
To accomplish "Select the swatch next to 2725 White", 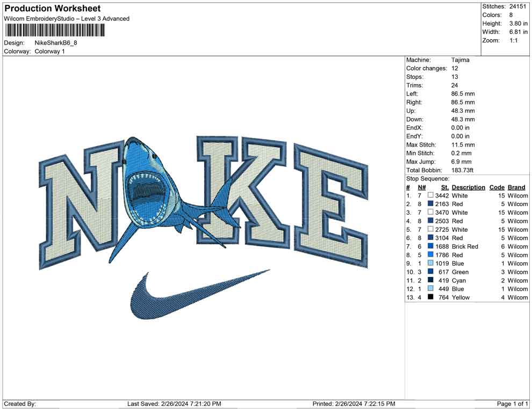I will (430, 229).
